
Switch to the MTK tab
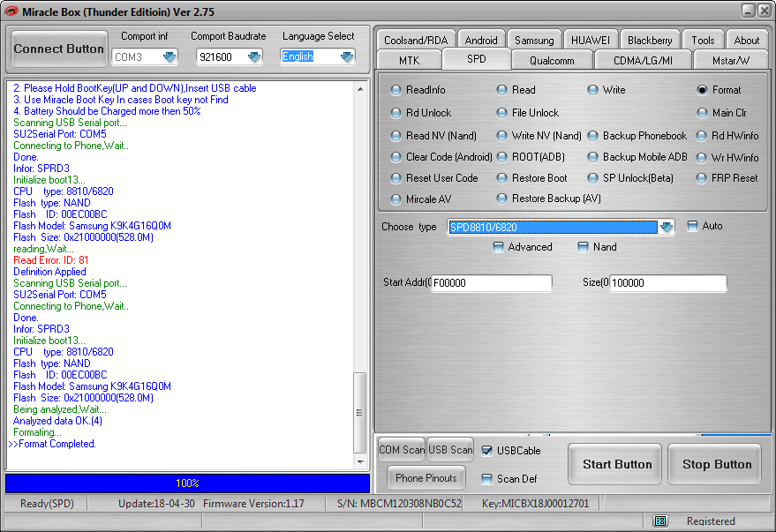[410, 60]
